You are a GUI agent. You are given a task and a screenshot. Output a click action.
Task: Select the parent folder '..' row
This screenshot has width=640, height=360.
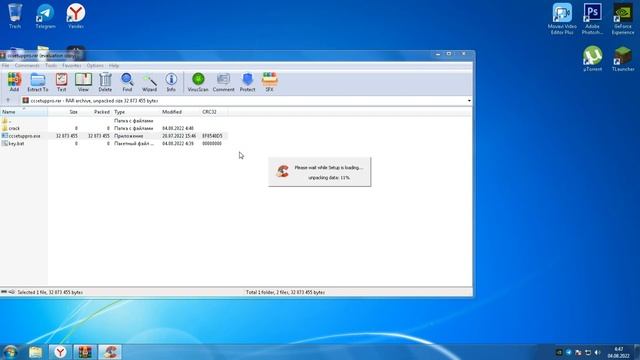pyautogui.click(x=114, y=121)
